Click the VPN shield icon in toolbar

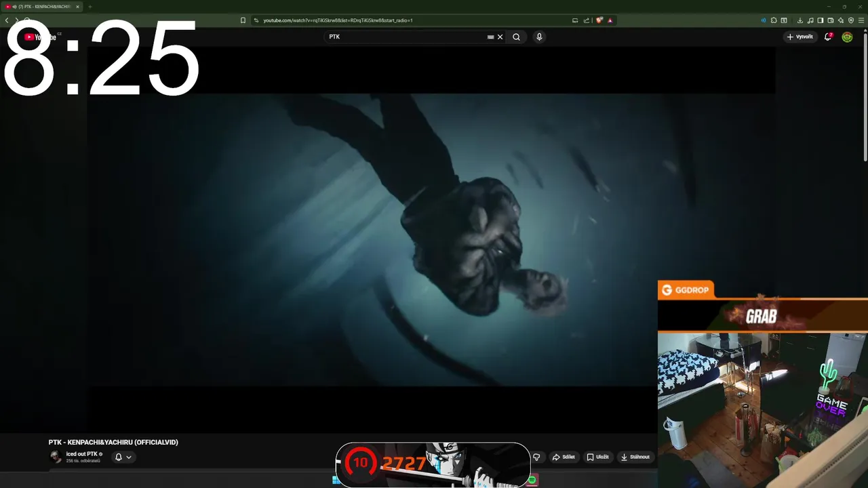click(x=851, y=20)
